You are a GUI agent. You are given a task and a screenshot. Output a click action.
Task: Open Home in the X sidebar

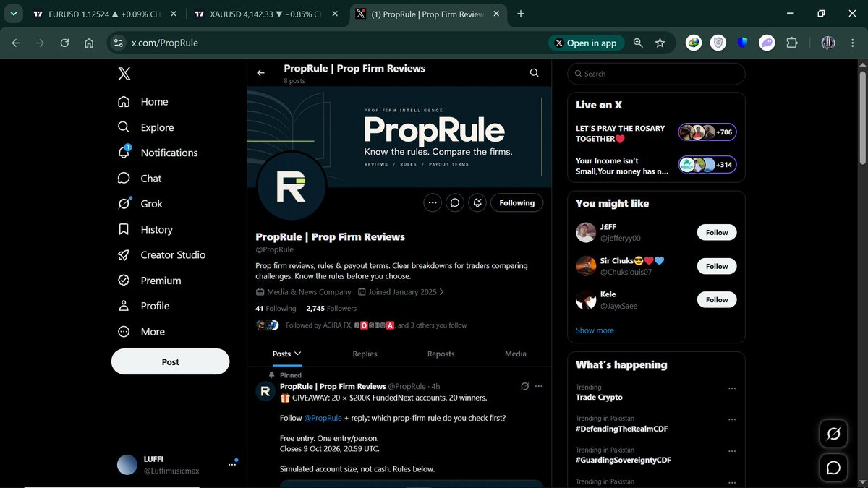(x=143, y=102)
